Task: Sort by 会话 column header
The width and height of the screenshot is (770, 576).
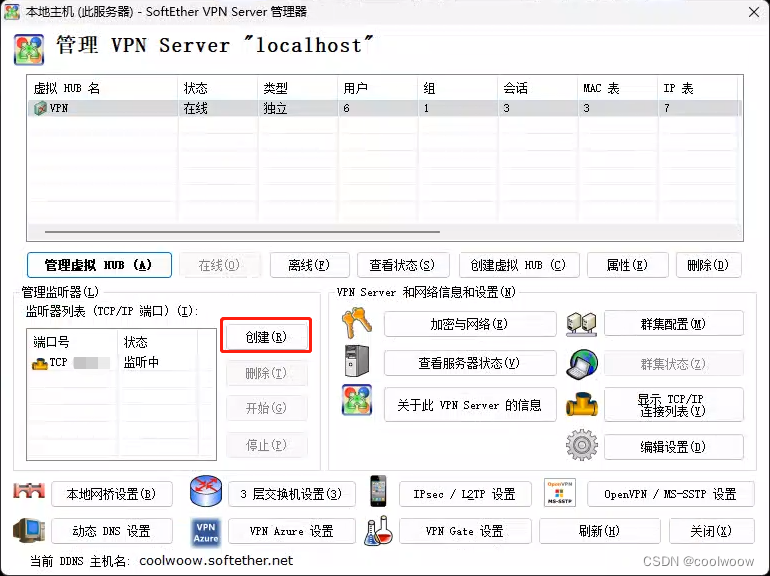Action: pyautogui.click(x=537, y=88)
